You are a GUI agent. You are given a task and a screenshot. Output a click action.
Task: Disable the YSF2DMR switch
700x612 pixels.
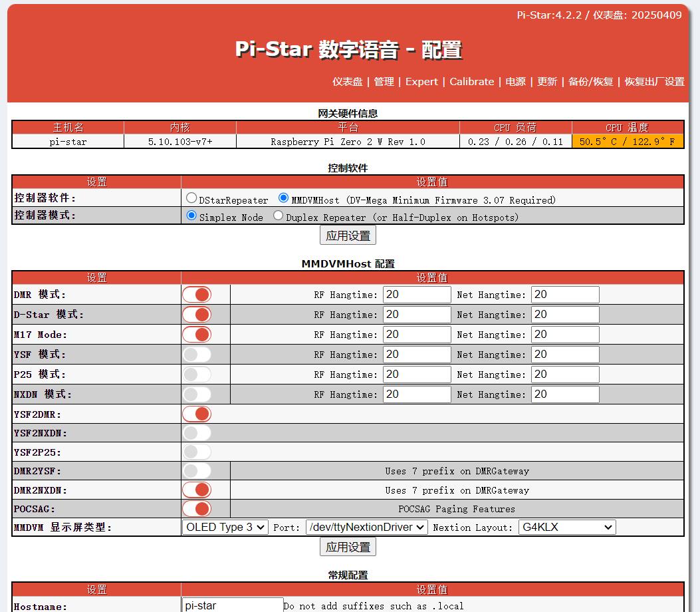point(197,414)
